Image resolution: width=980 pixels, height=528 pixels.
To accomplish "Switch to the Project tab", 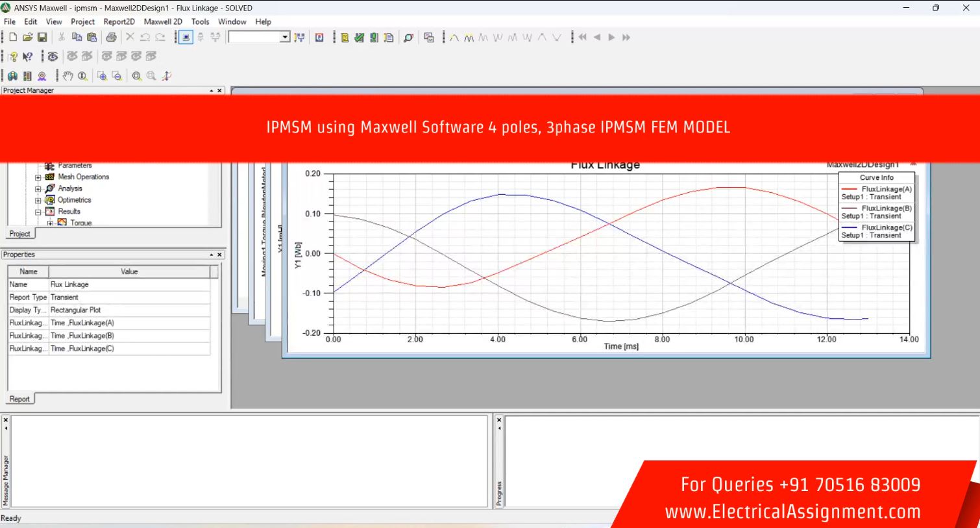I will click(19, 234).
